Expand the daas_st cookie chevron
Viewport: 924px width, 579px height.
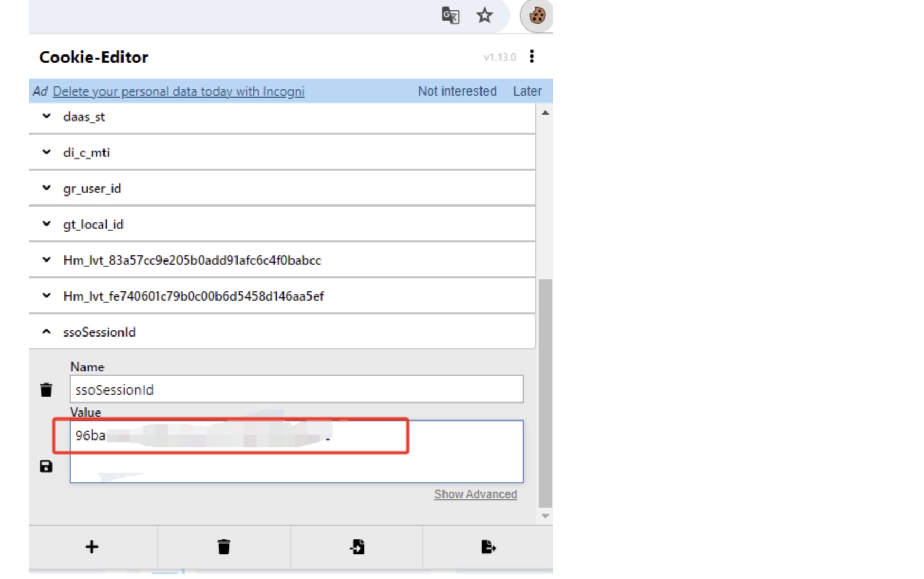coord(46,116)
